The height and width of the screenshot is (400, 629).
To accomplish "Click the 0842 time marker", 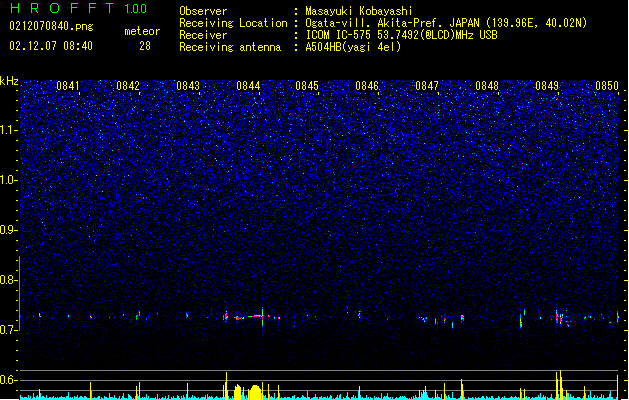I will point(128,86).
